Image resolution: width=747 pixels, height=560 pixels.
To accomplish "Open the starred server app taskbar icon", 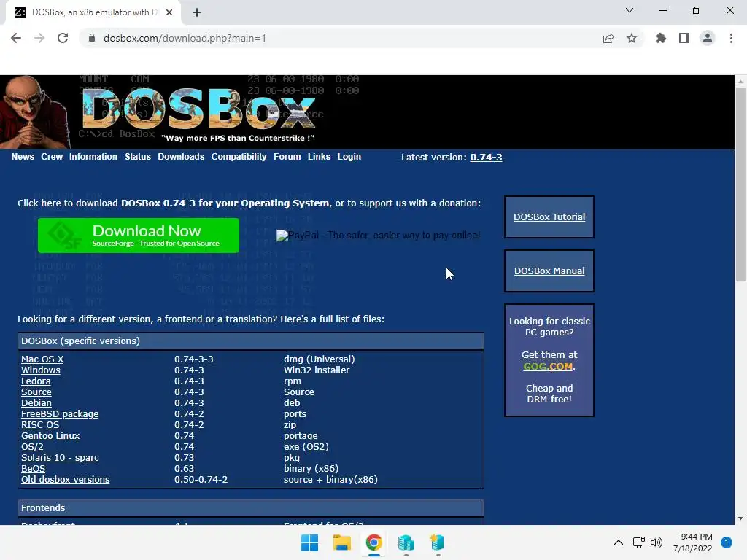I will [438, 542].
